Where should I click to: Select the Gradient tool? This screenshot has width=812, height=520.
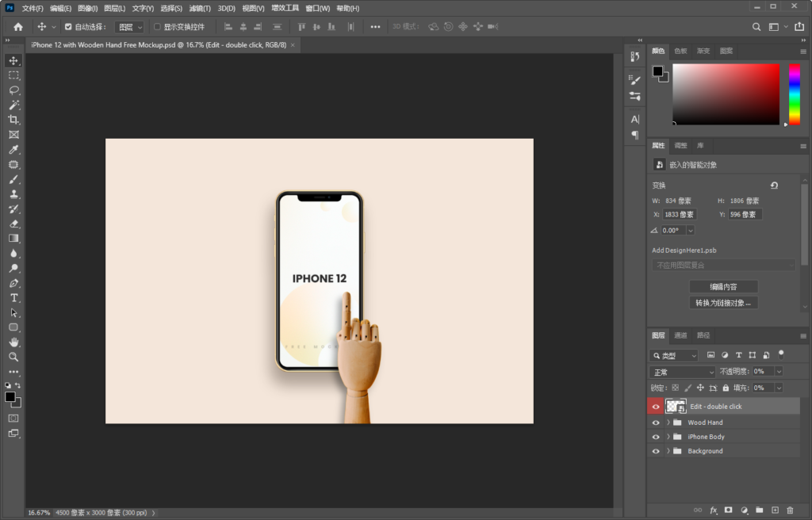tap(13, 239)
